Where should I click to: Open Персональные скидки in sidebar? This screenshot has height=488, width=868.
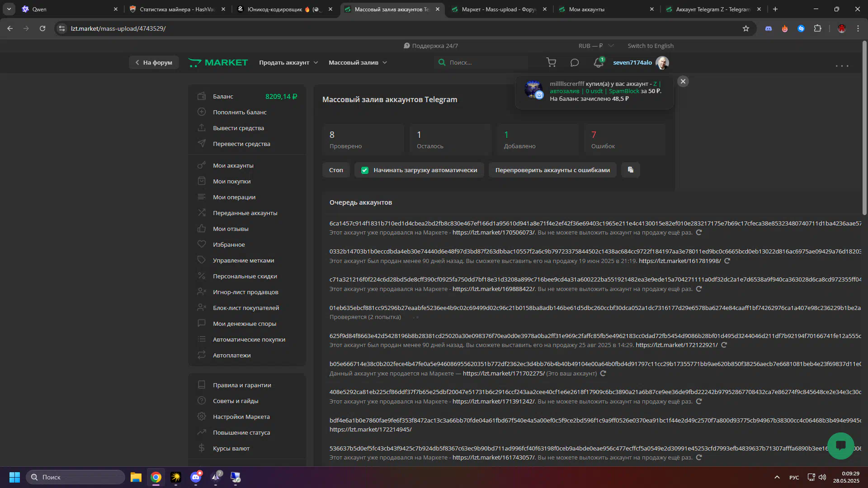pos(245,276)
